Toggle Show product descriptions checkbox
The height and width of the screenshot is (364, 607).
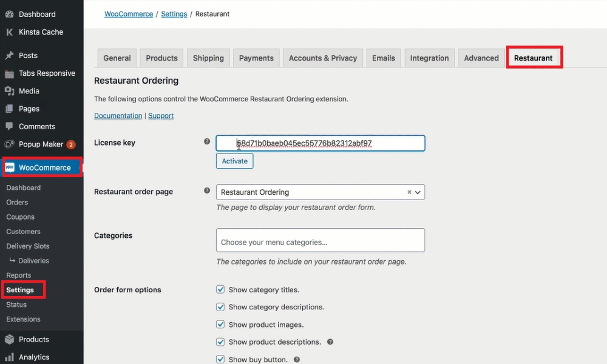pos(220,342)
